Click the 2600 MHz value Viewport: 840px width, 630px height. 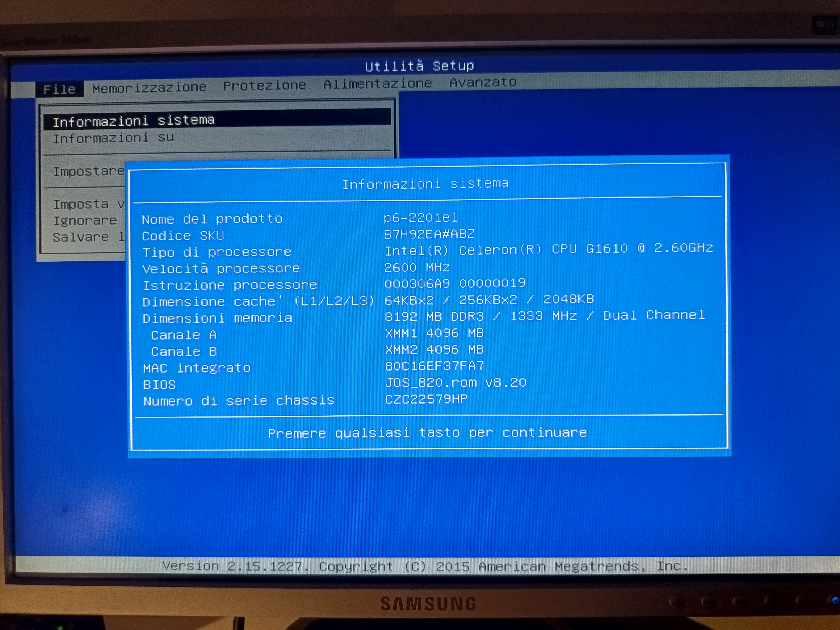coord(417,267)
